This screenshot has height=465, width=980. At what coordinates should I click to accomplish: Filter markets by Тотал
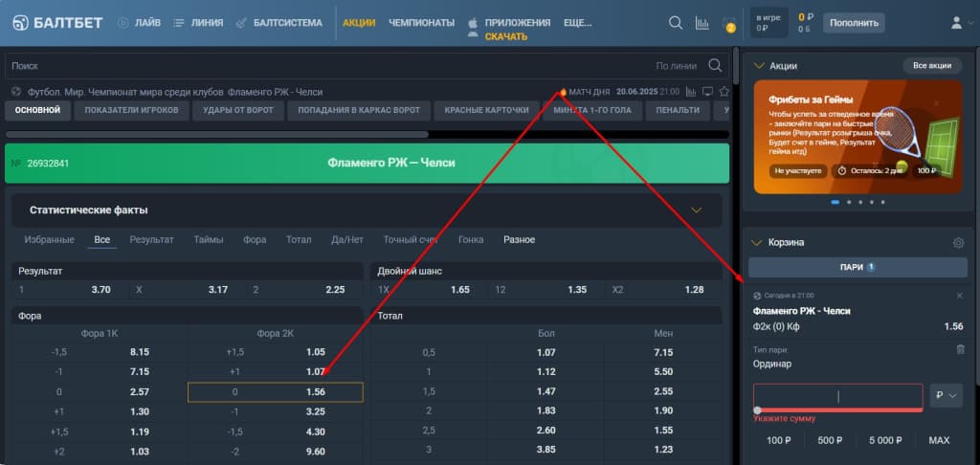coord(299,240)
